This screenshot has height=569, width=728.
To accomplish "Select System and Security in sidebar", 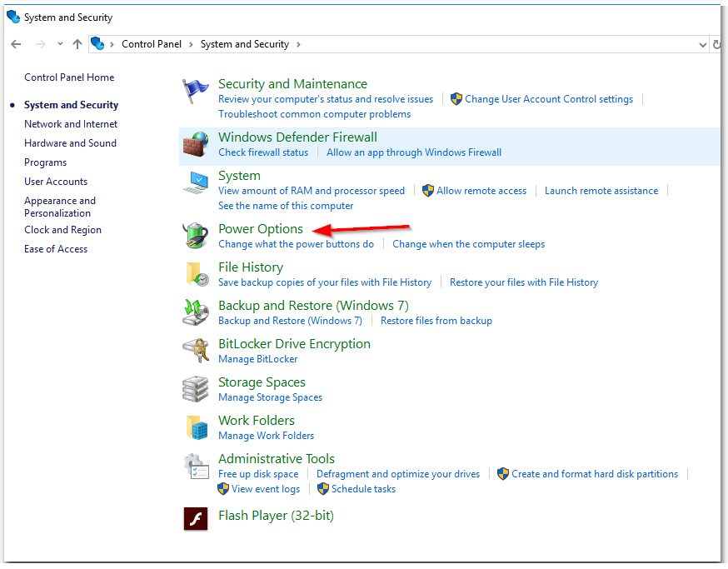I will coord(71,105).
